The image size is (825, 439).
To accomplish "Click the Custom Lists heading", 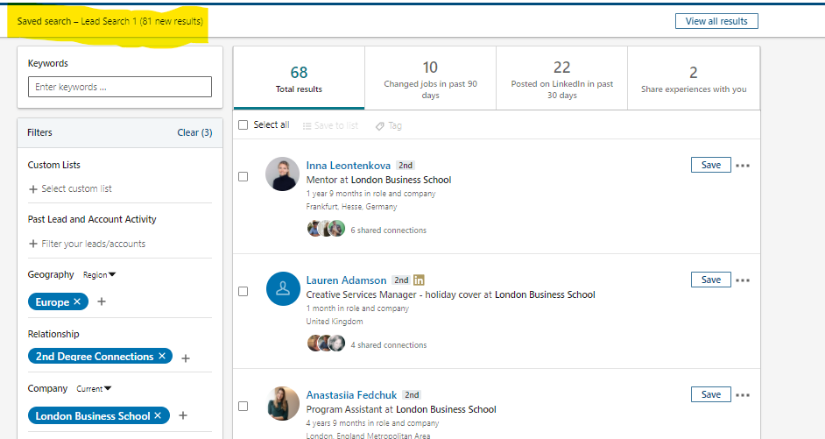I will pyautogui.click(x=54, y=165).
